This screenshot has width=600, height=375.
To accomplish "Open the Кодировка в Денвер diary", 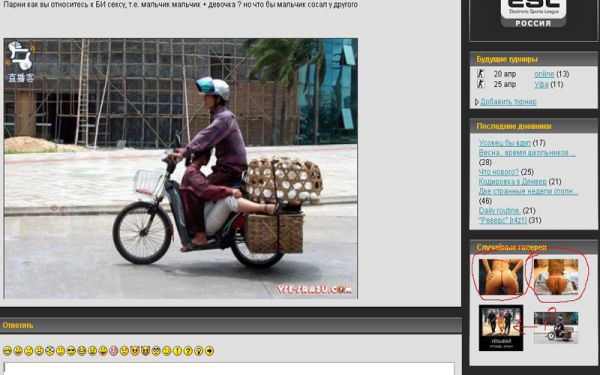I will pos(513,181).
